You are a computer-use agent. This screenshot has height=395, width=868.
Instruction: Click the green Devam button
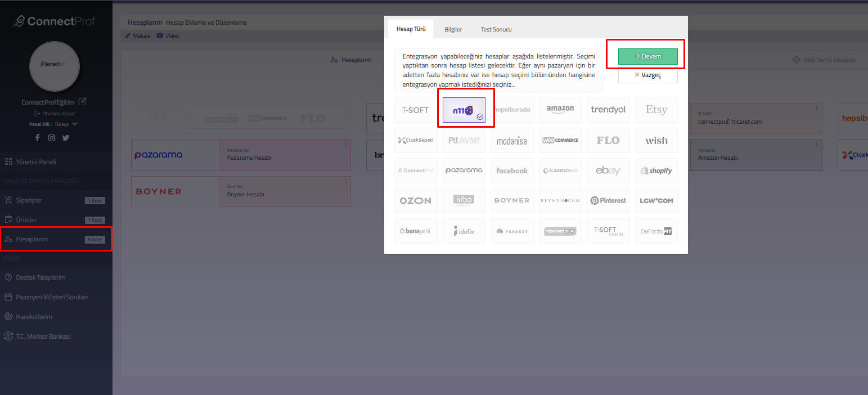pos(647,56)
